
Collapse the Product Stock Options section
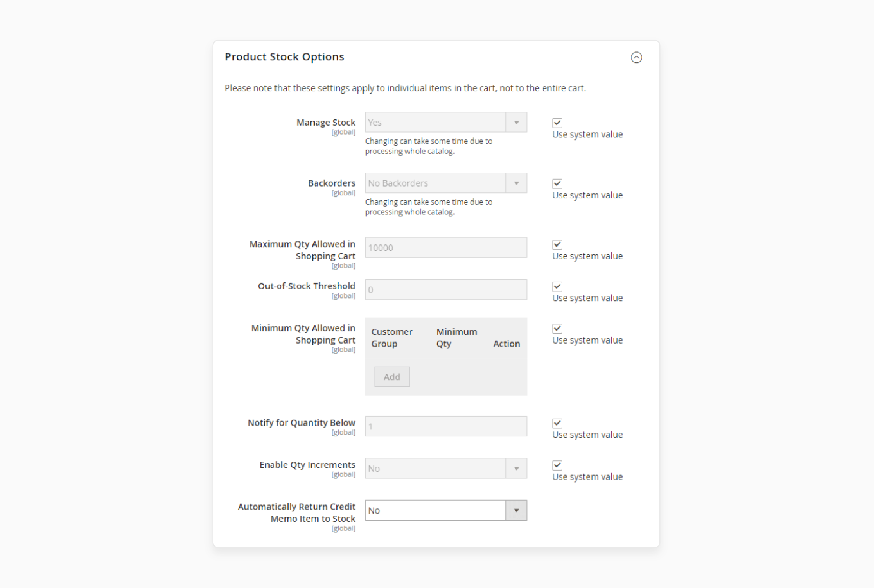(x=636, y=57)
